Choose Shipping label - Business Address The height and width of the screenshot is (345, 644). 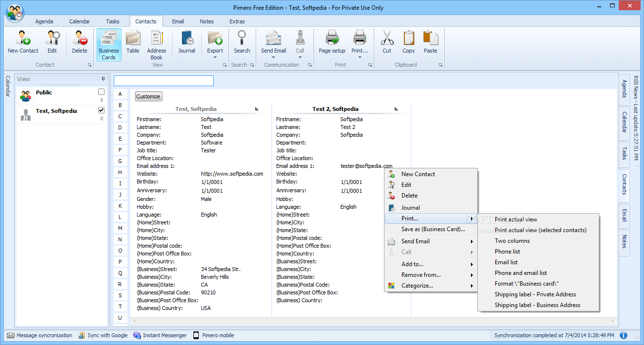click(539, 305)
